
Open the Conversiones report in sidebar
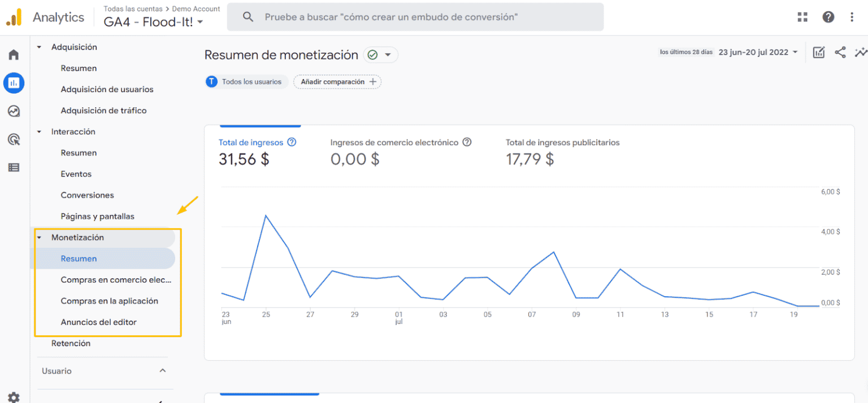[x=87, y=195]
